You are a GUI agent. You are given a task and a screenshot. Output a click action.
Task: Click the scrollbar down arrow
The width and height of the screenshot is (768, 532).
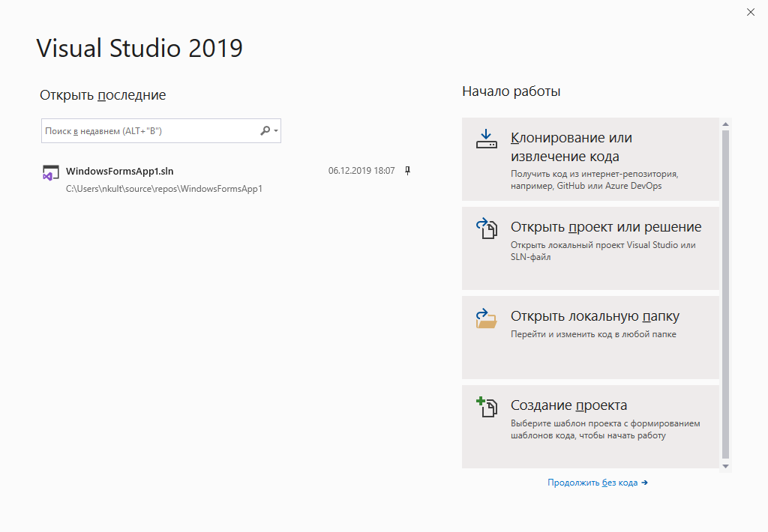click(x=725, y=466)
